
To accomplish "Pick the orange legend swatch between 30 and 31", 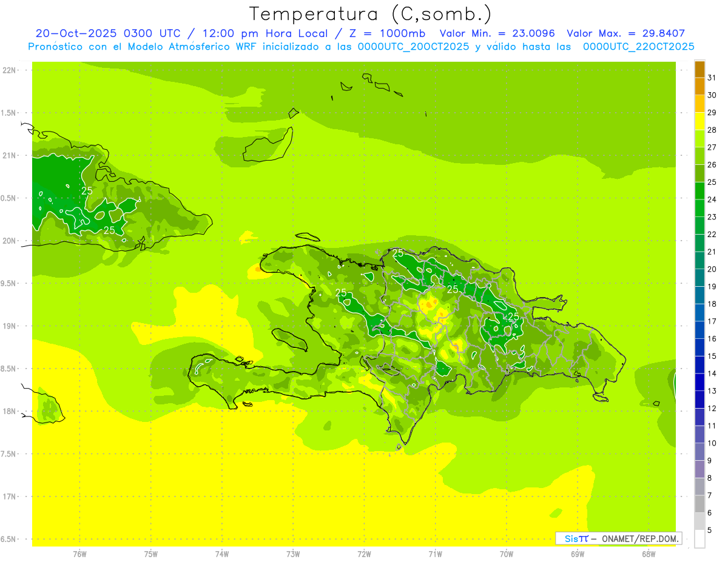I will [x=699, y=87].
